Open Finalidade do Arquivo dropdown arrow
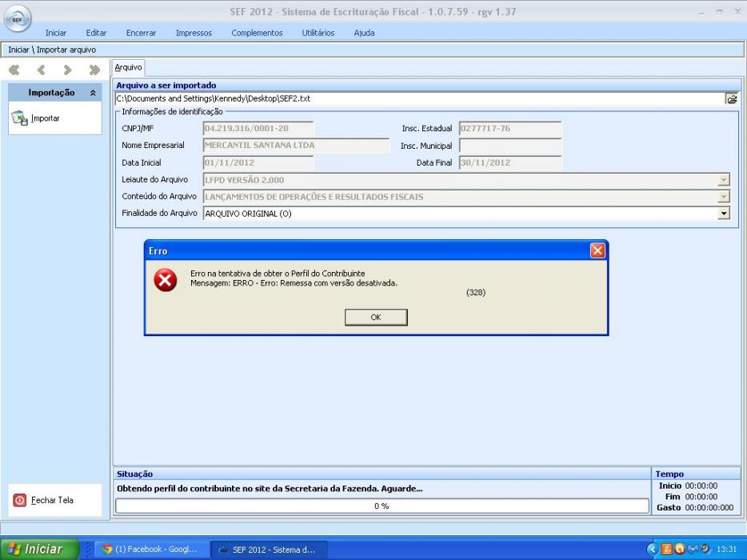Viewport: 747px width, 560px height. pos(724,214)
